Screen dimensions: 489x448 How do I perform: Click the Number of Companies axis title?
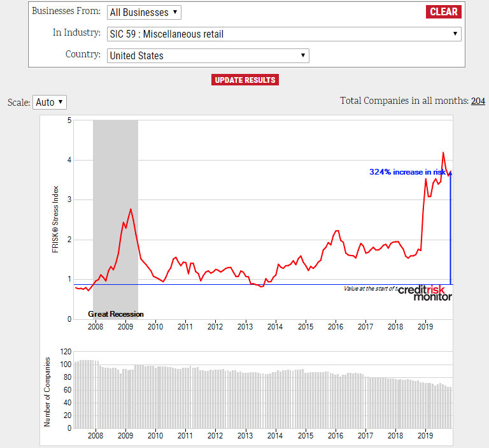[46, 392]
